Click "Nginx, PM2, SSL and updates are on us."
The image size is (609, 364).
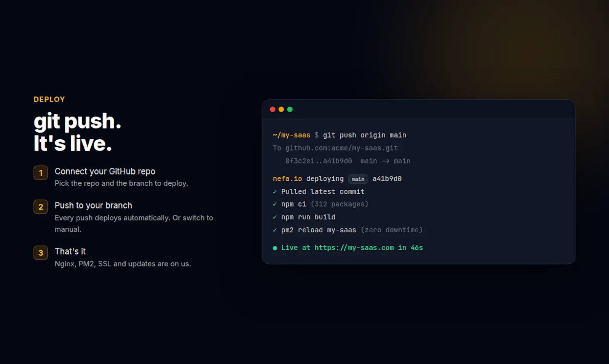coord(123,264)
